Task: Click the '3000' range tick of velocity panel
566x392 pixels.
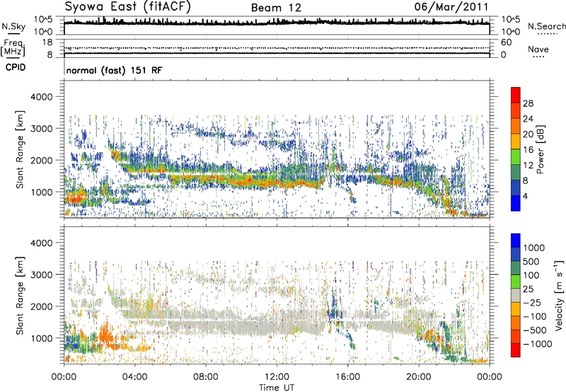Action: point(42,275)
